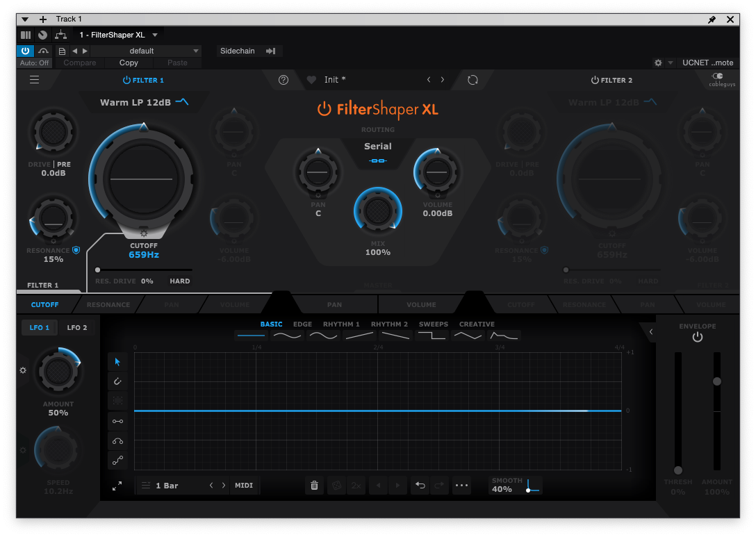Select Filter 1 RESONANCE modulation tab
Screen dimensions: 756x537
click(x=108, y=305)
